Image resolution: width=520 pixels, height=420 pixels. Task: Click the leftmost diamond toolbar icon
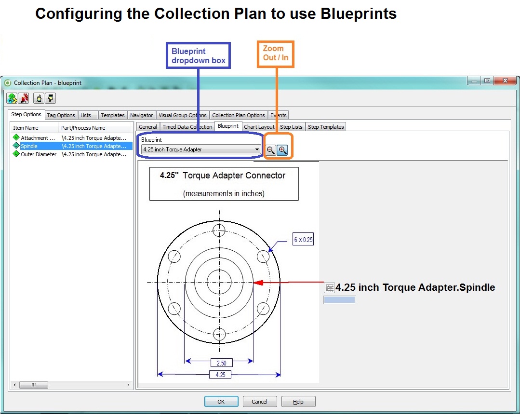click(x=11, y=98)
